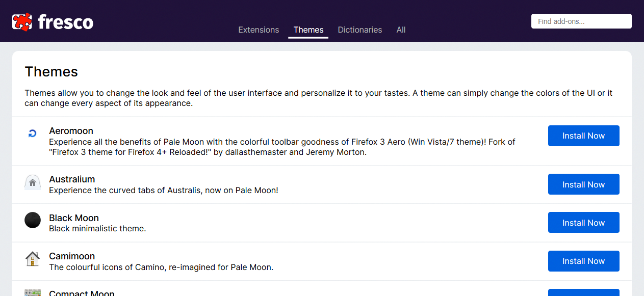This screenshot has width=644, height=296.
Task: Install the Aeromoon theme
Action: point(583,136)
